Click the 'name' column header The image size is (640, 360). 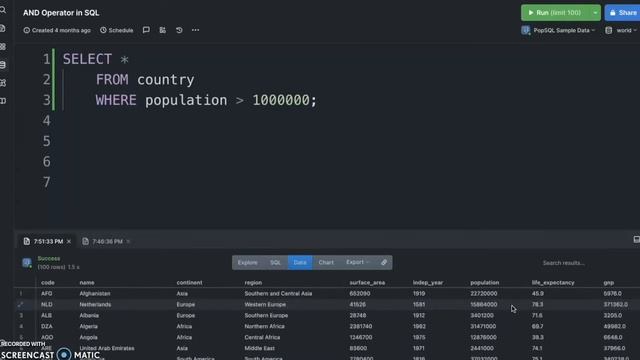(87, 282)
